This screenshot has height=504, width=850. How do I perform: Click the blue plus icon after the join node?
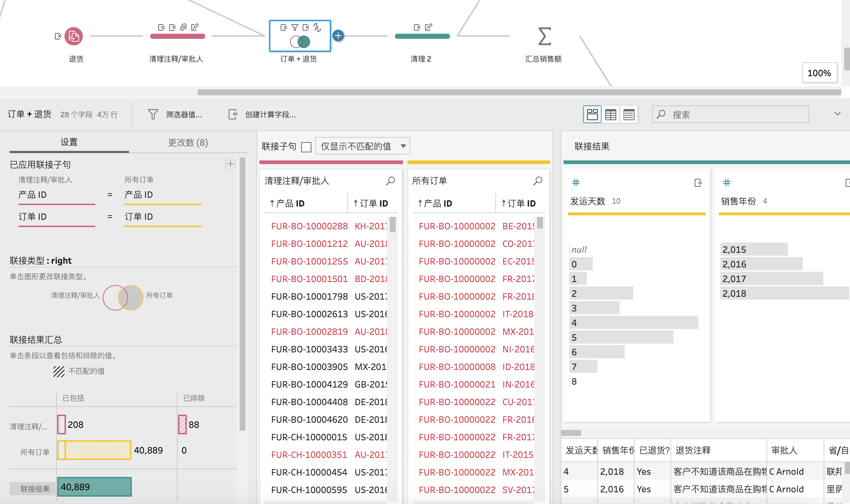coord(338,36)
